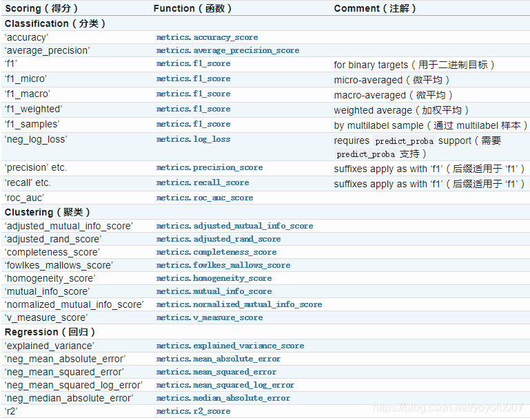Select the 'f1_samples' scoring cell

pyautogui.click(x=32, y=124)
